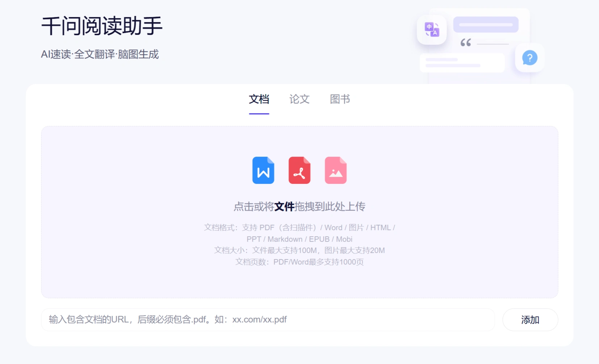Switch to the 图书 tab
This screenshot has width=599, height=364.
coord(340,99)
